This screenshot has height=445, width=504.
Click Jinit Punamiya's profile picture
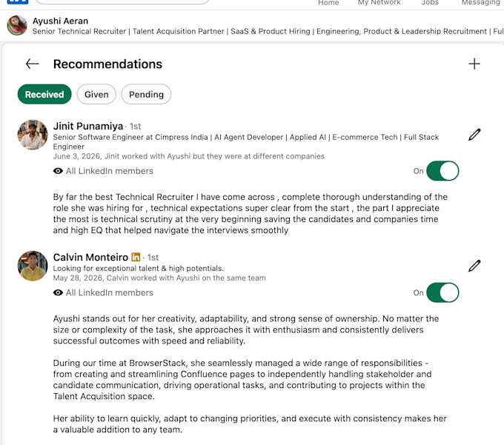pyautogui.click(x=33, y=135)
